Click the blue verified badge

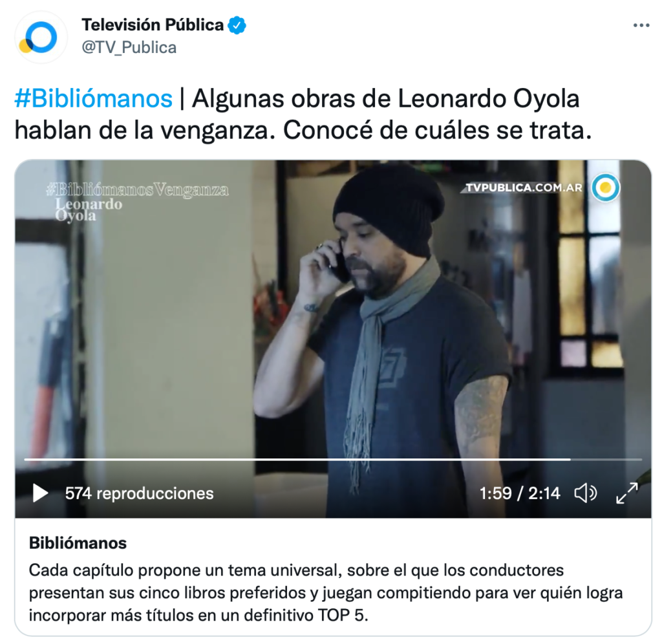coord(237,25)
